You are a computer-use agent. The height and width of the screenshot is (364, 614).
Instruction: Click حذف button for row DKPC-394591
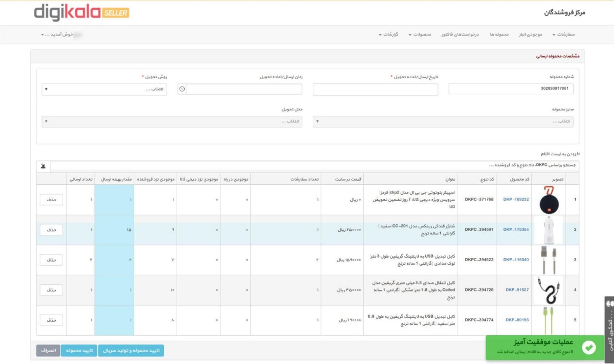pyautogui.click(x=51, y=229)
